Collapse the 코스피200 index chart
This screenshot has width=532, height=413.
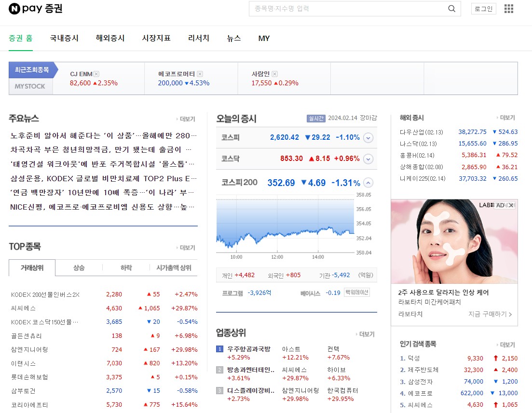click(x=368, y=183)
